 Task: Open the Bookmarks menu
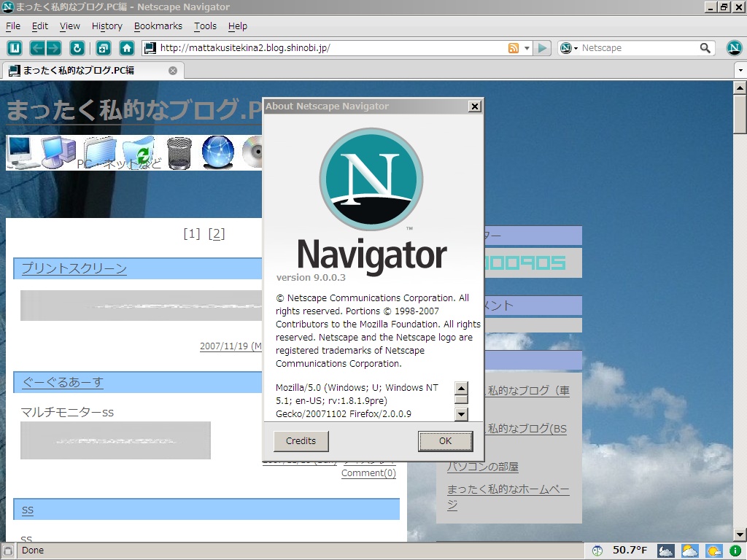tap(158, 26)
